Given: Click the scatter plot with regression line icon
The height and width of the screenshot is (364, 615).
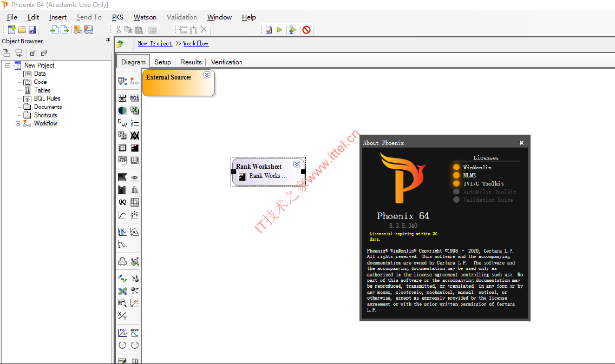Looking at the screenshot, I should click(134, 303).
